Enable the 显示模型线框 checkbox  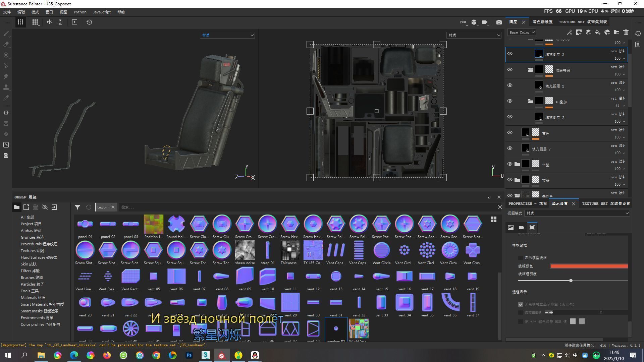tap(521, 258)
